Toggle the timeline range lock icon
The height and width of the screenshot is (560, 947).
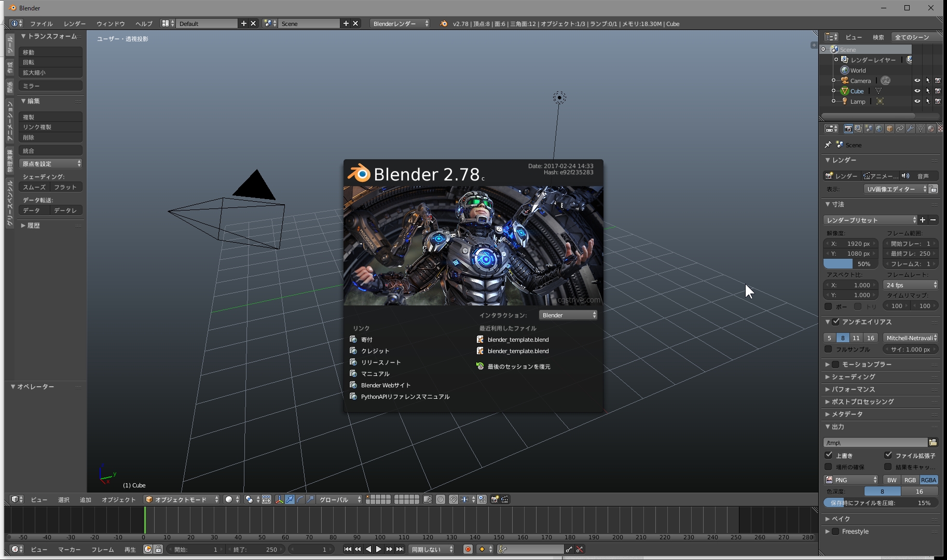(x=158, y=549)
